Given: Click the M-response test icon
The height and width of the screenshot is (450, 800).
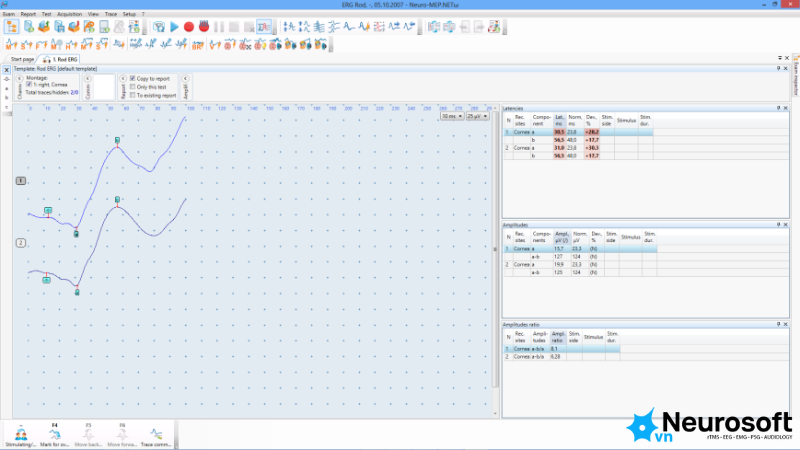Looking at the screenshot, I should [11, 45].
